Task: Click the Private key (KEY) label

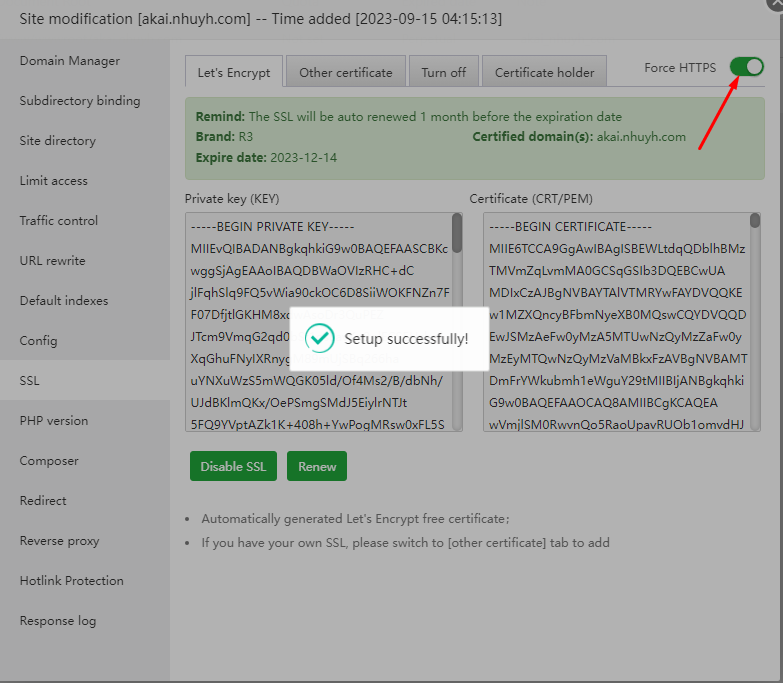Action: pos(232,199)
